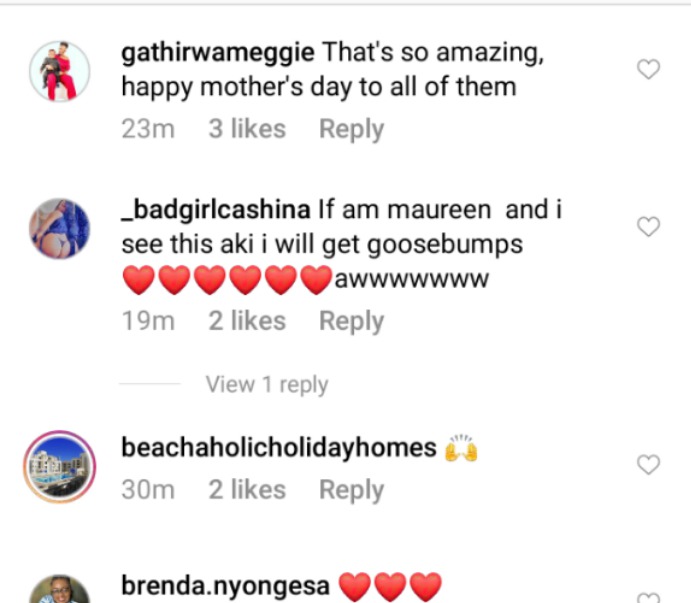Open _badgirlcashina username link
This screenshot has height=603, width=691.
[x=216, y=210]
